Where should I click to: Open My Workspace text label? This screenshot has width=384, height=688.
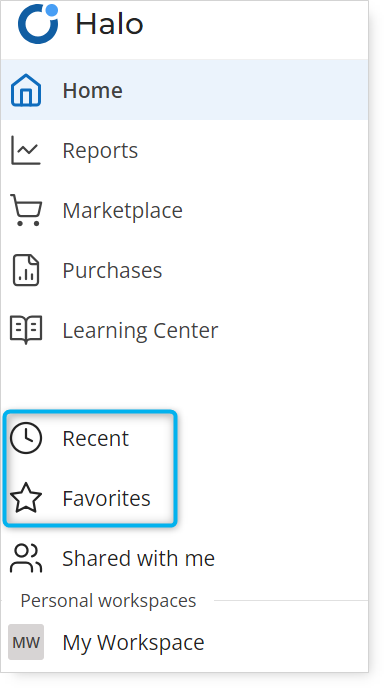[133, 643]
